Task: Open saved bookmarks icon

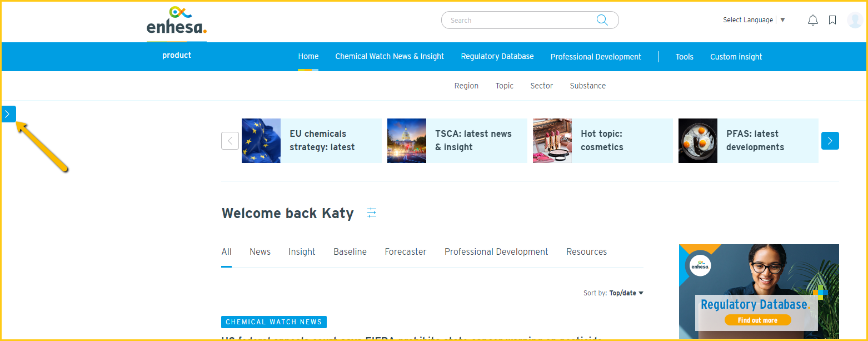Action: [x=832, y=21]
